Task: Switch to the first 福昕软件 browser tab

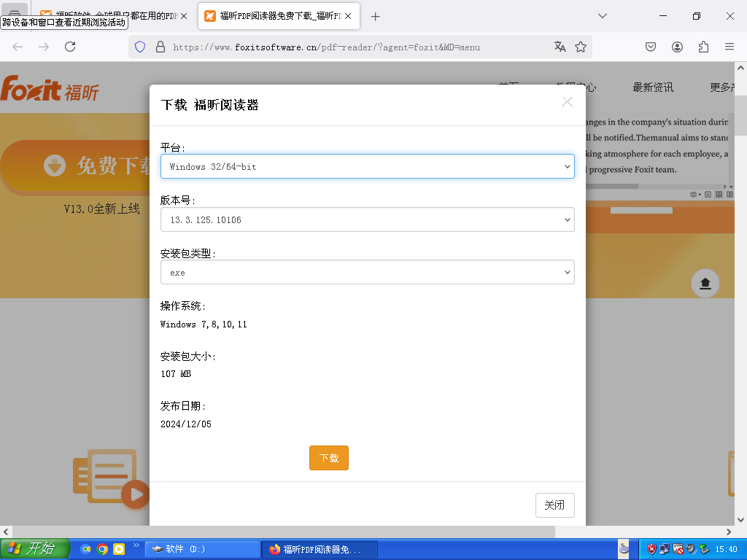Action: [109, 16]
